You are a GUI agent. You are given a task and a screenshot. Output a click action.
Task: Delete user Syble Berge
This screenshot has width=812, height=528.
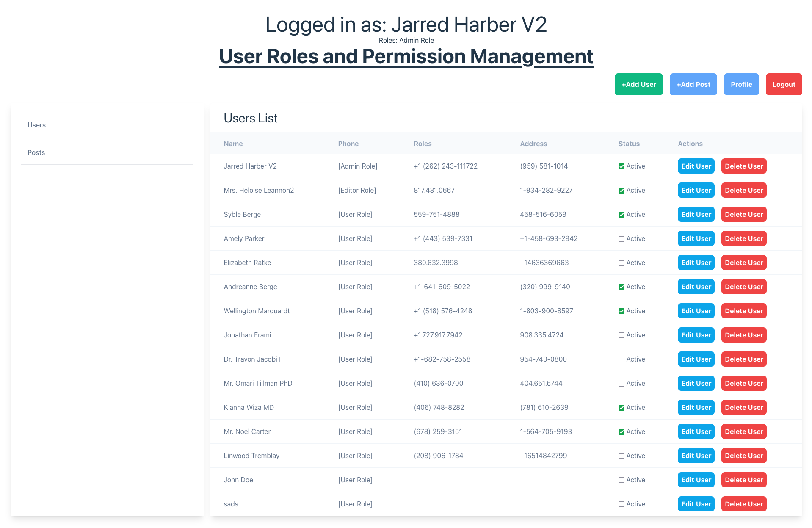point(743,214)
